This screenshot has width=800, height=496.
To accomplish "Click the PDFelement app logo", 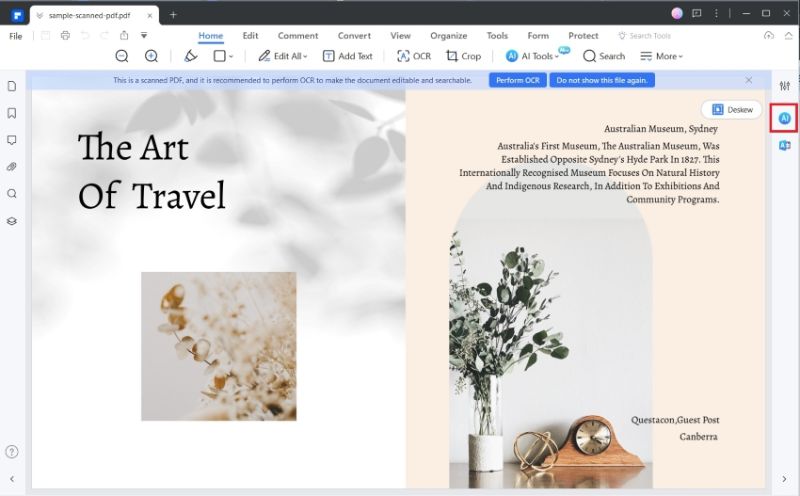I will click(16, 15).
